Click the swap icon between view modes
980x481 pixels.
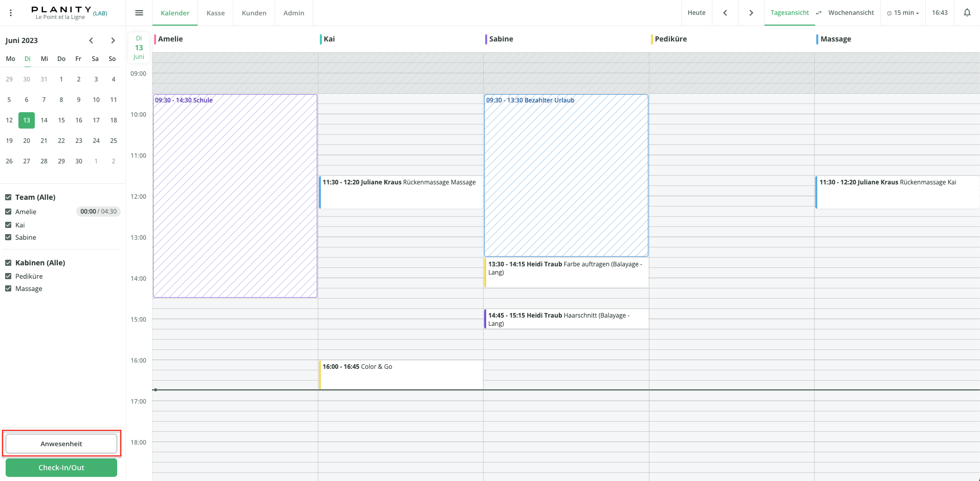tap(819, 13)
